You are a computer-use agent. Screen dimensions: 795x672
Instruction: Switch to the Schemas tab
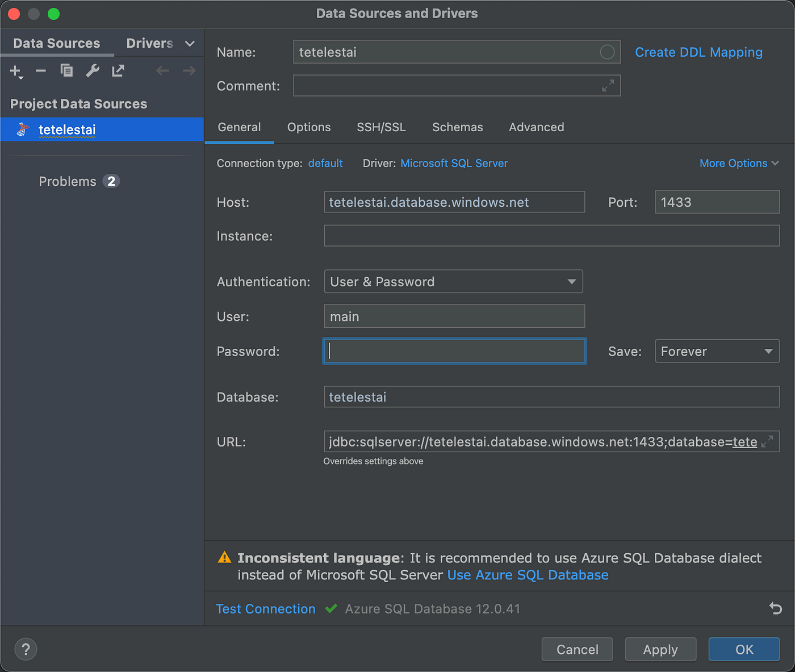click(457, 127)
